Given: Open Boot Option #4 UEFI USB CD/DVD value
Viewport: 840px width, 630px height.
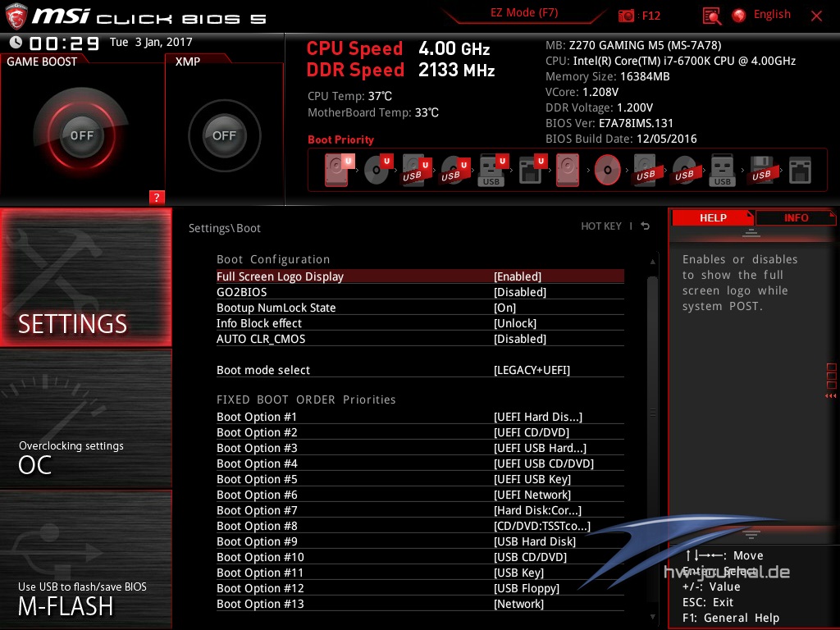Looking at the screenshot, I should (544, 463).
